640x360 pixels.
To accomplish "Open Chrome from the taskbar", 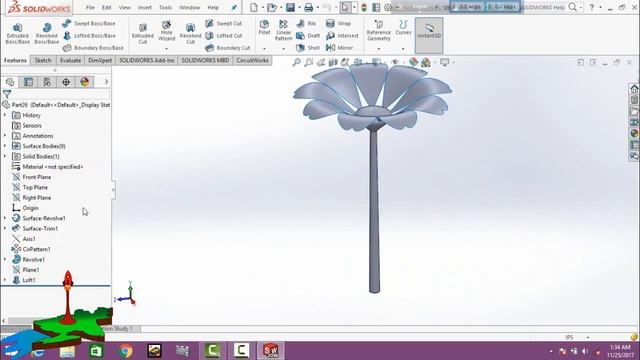I will (x=126, y=351).
